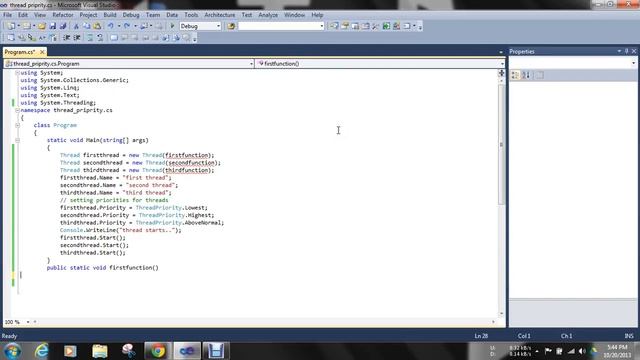Open the Refactor menu
This screenshot has height=360, width=640.
click(x=63, y=15)
